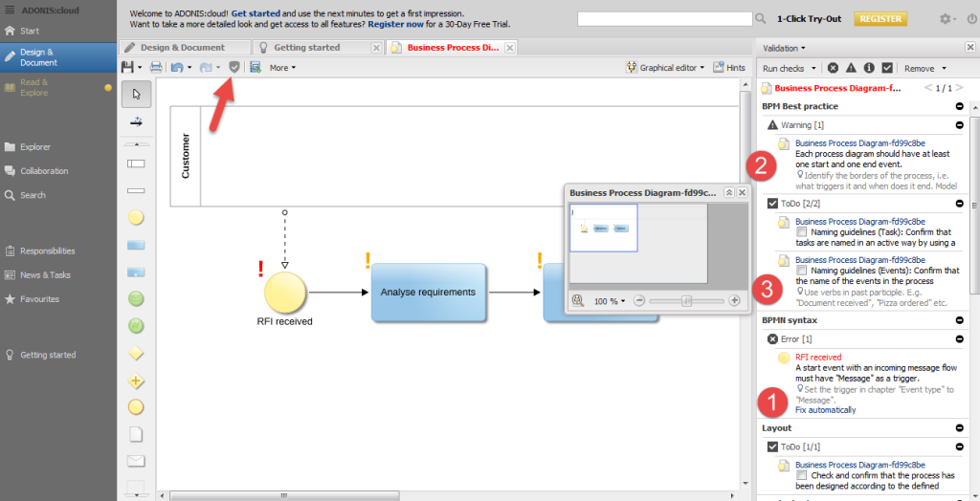Filter validation results by errors icon
The image size is (980, 501).
834,68
